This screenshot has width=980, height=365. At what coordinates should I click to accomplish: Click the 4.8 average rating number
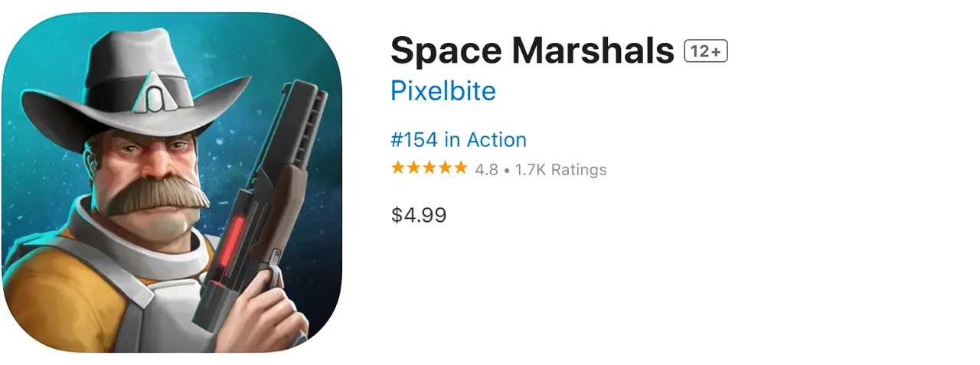(486, 170)
